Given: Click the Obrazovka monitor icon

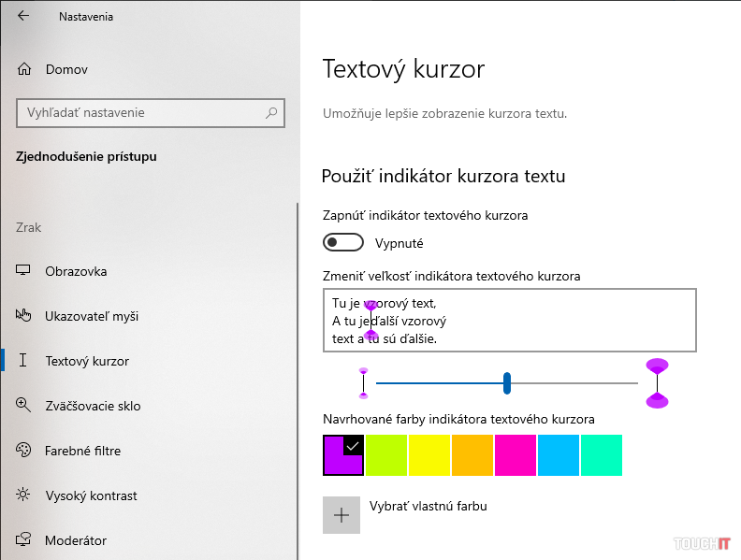Looking at the screenshot, I should [24, 271].
